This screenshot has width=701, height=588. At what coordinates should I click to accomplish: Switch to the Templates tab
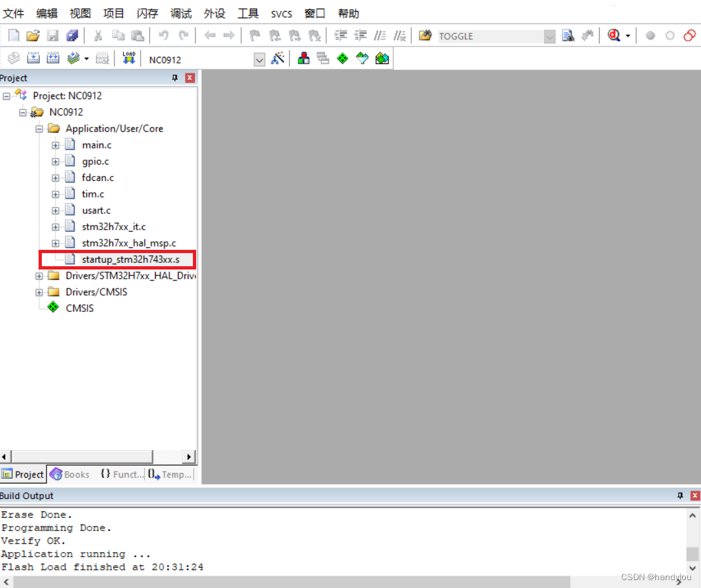point(170,474)
